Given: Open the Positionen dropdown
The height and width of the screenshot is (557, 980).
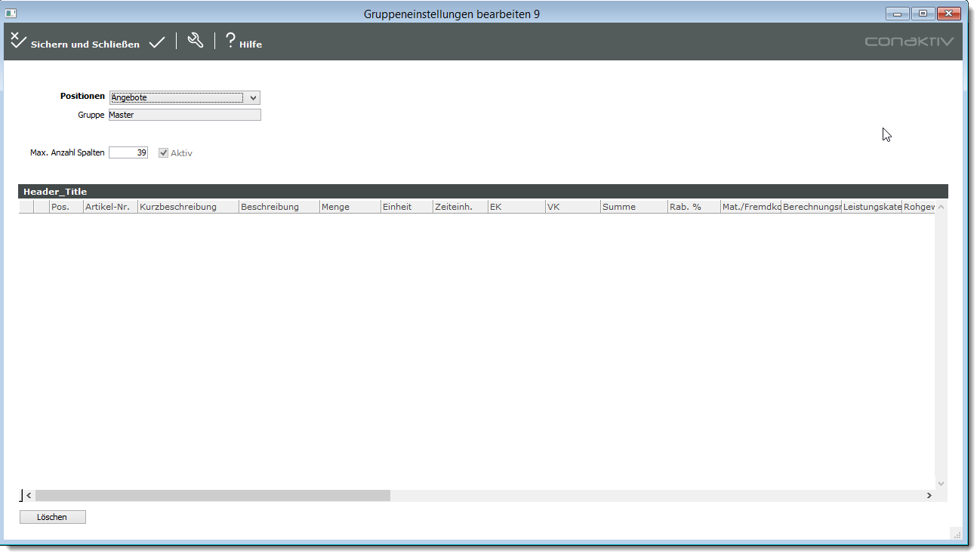Looking at the screenshot, I should (253, 97).
